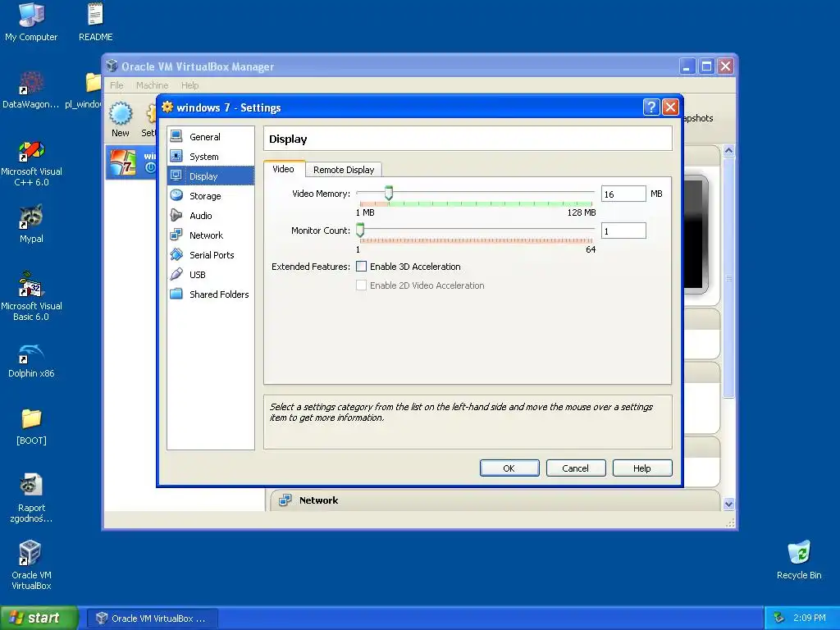Open My Computer desktop icon
Screen dimensions: 840x630
pyautogui.click(x=31, y=22)
